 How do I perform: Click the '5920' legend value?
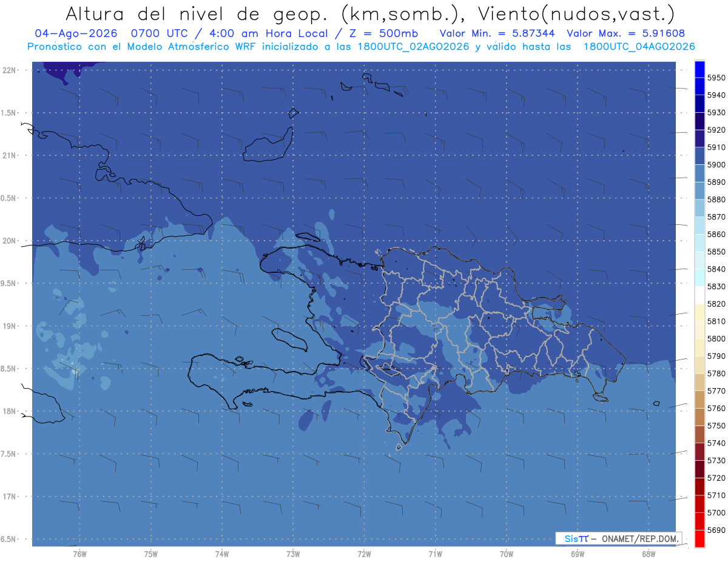716,130
